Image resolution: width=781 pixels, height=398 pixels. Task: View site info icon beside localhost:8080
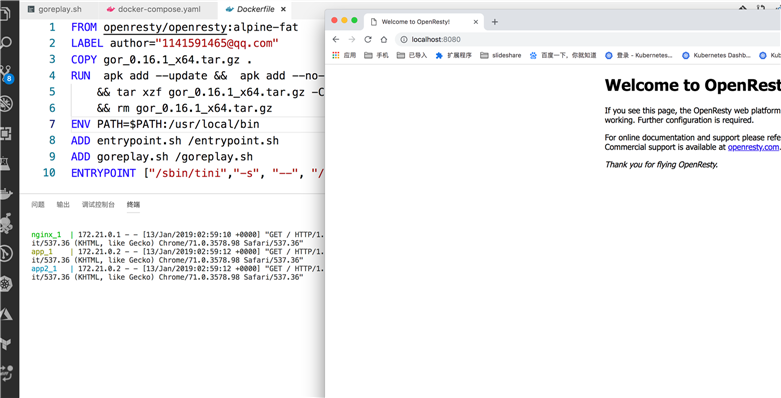tap(404, 39)
